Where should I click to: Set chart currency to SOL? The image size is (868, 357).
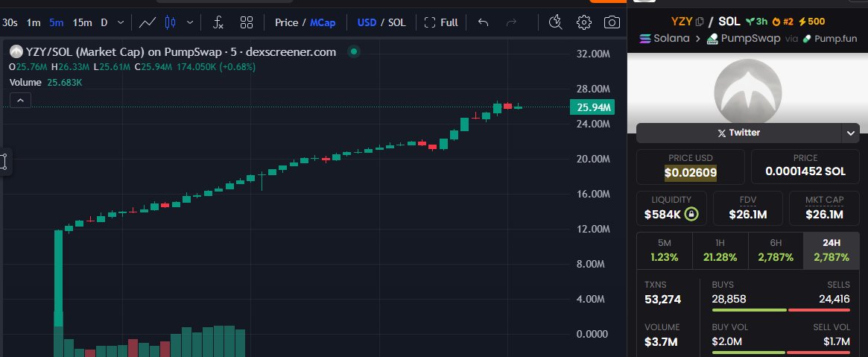(396, 22)
